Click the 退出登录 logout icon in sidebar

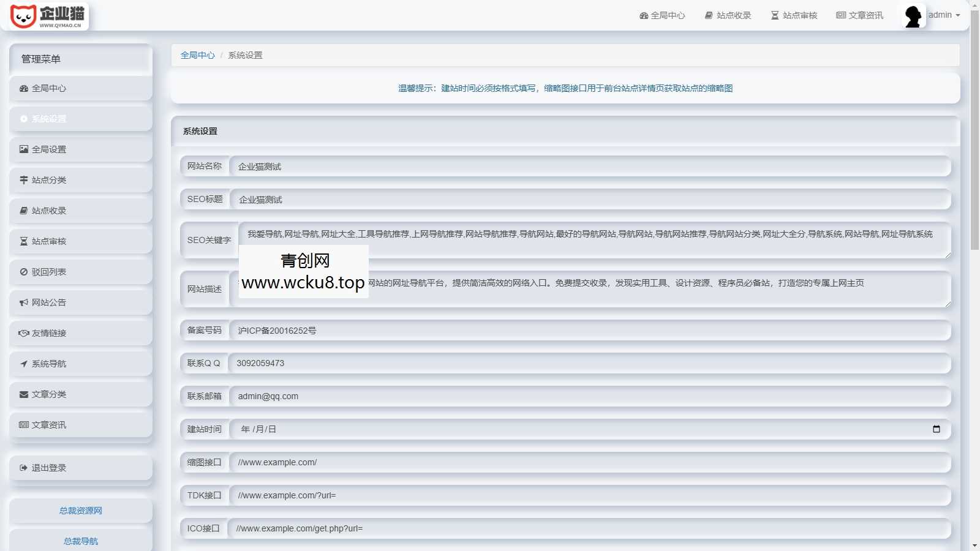pos(23,467)
